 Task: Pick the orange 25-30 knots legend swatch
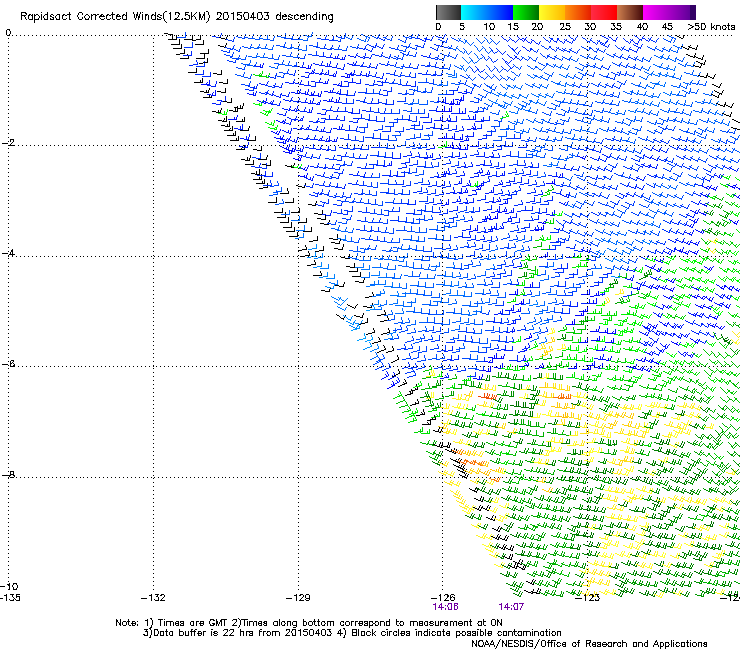[578, 12]
